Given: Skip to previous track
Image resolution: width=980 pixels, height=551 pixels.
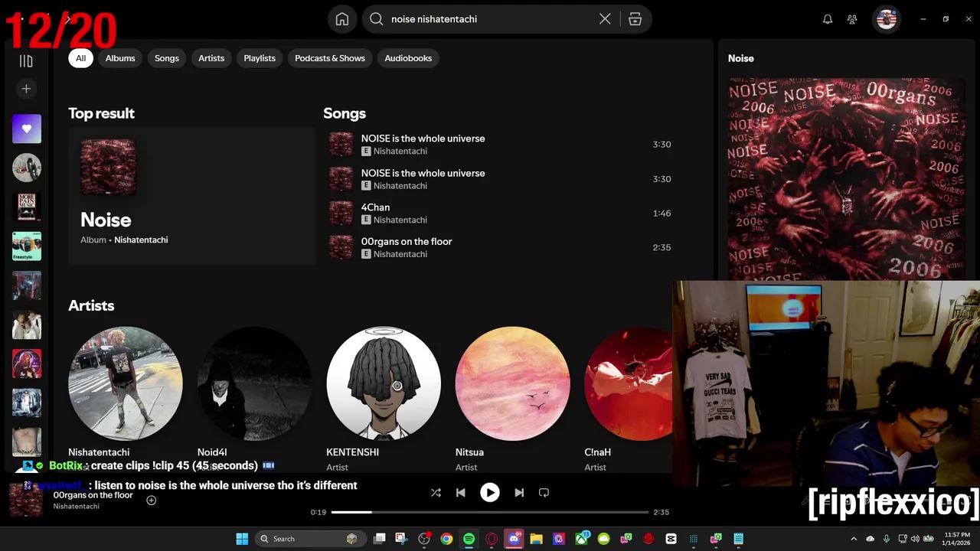Looking at the screenshot, I should tap(460, 493).
